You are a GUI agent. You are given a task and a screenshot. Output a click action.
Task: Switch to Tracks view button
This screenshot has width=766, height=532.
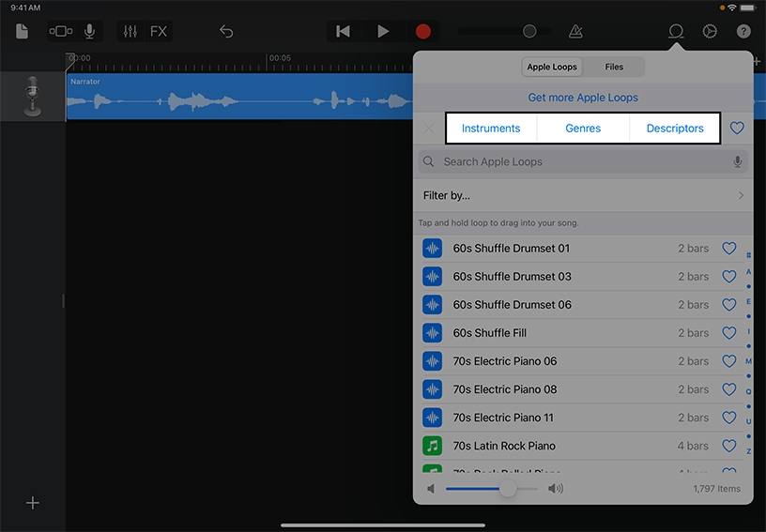61,31
